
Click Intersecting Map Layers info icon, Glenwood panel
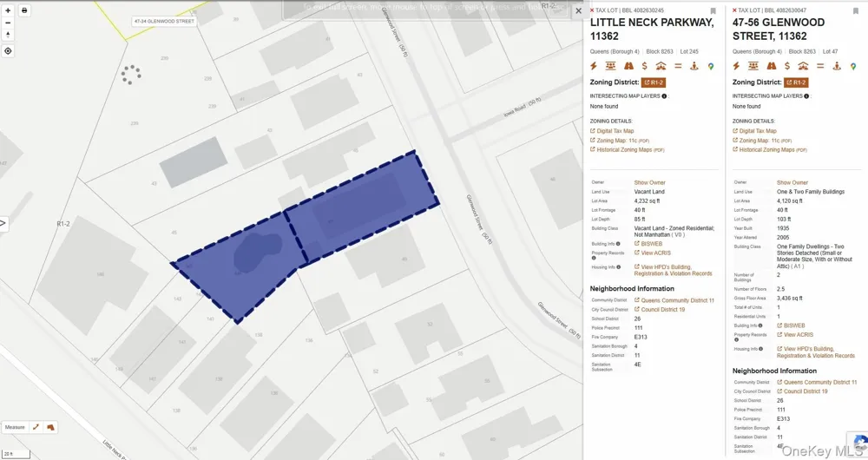tap(806, 96)
